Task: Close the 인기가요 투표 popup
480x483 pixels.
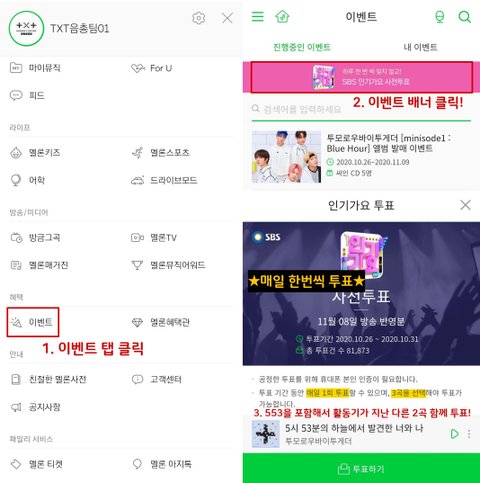Action: 465,205
